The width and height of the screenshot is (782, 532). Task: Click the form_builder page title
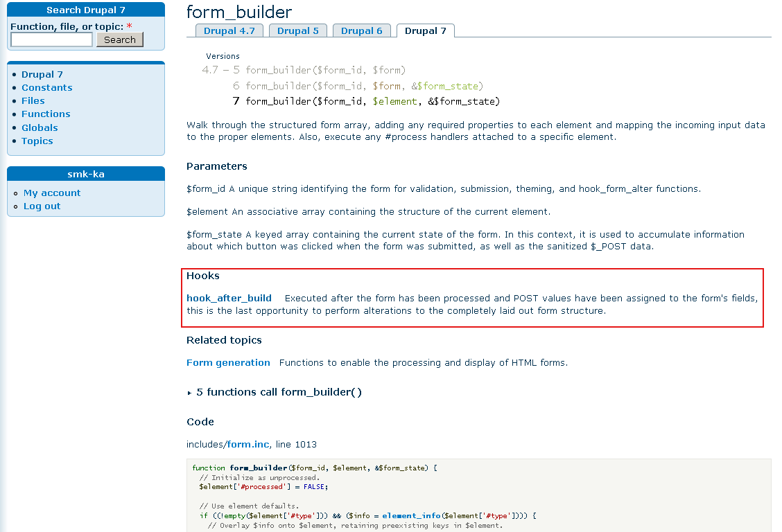point(239,12)
